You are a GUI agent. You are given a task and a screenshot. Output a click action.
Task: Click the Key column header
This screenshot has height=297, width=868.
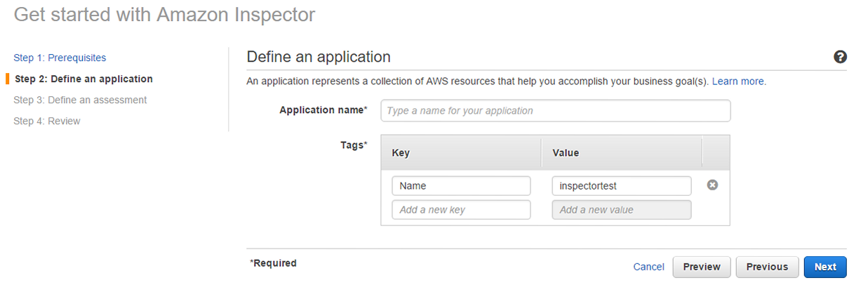[x=461, y=152]
